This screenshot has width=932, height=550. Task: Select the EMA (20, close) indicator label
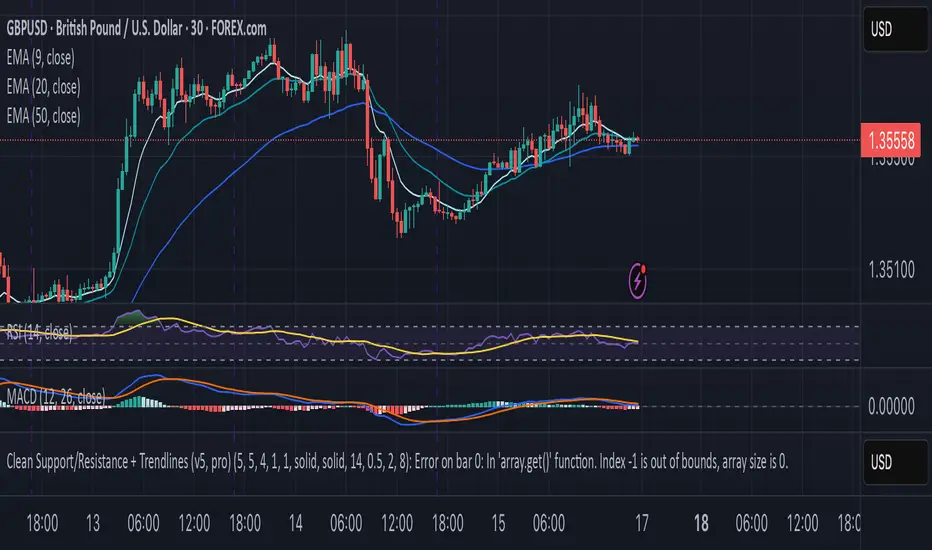[x=43, y=87]
